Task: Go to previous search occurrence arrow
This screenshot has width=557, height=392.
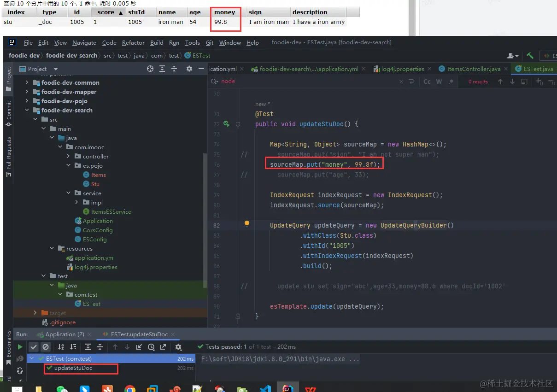Action: tap(500, 82)
